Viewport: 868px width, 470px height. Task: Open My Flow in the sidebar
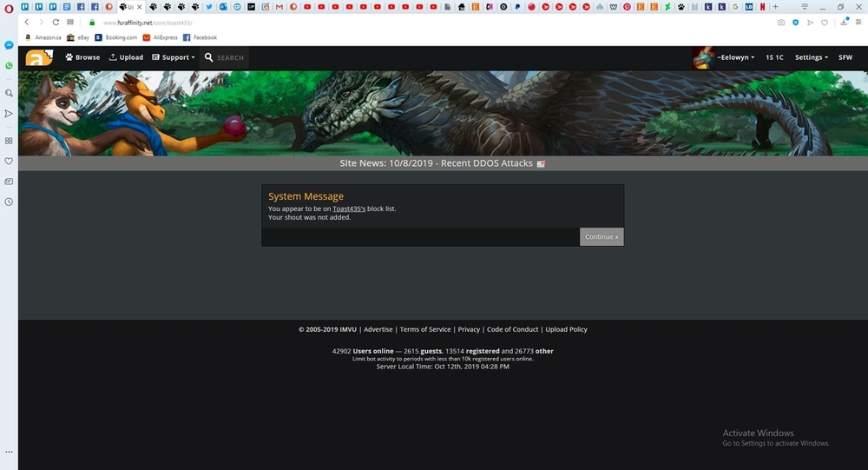pos(9,114)
